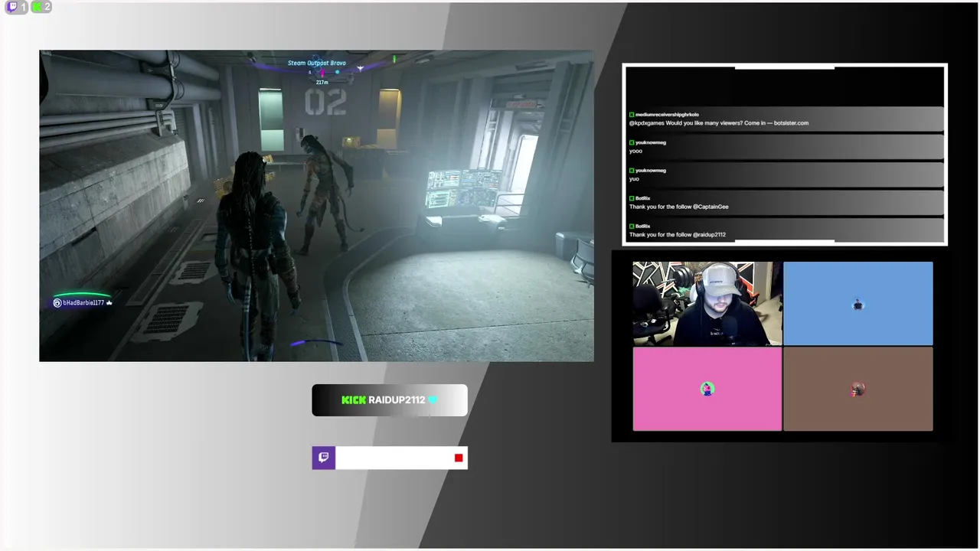Image resolution: width=980 pixels, height=551 pixels.
Task: Click the youknowmeg username above yooo
Action: 651,142
